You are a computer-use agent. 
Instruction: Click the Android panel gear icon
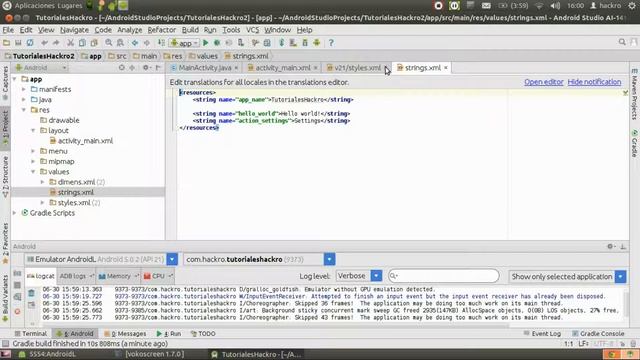point(610,246)
